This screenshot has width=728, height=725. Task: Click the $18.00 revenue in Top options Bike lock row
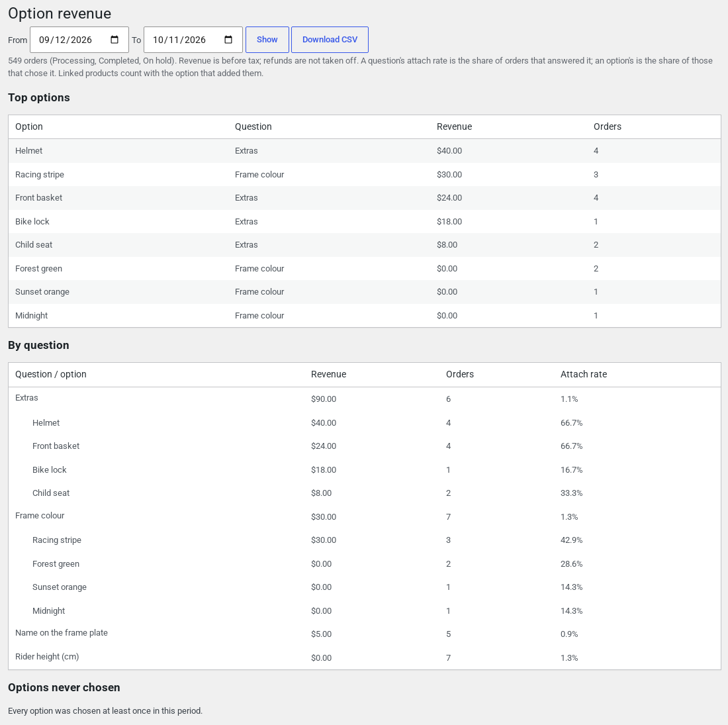pos(449,222)
